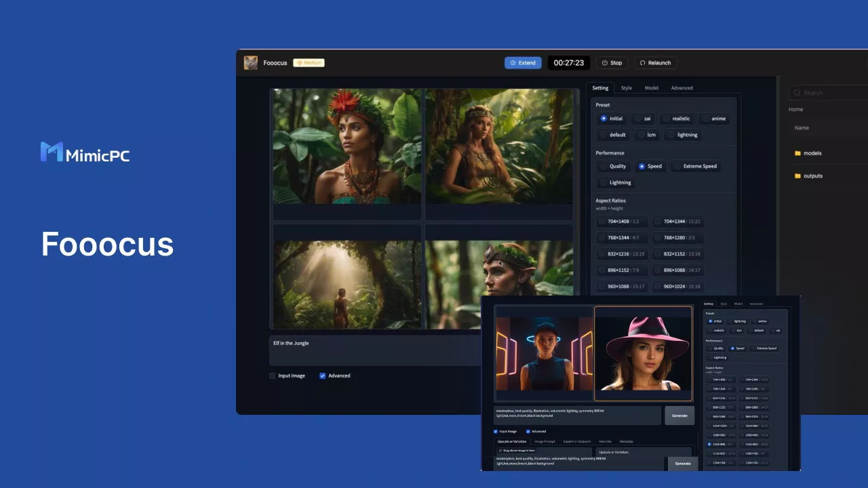Enable the unchecked Input Image checkbox

point(273,375)
